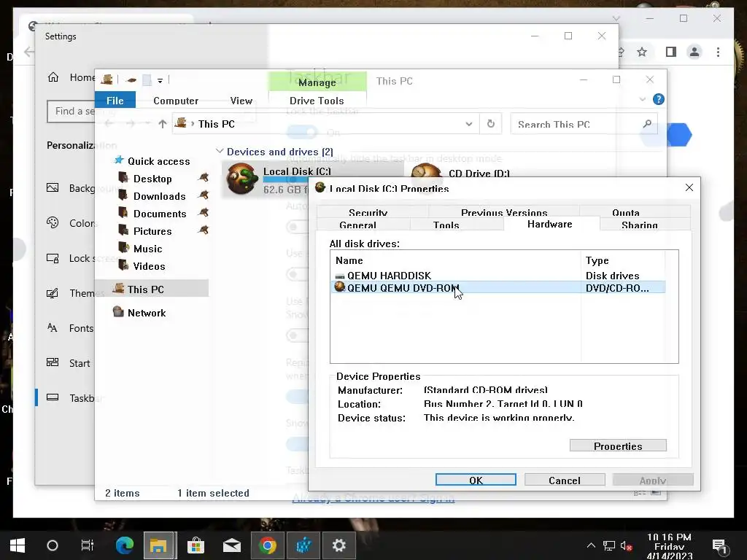Open Downloads folder in navigation pane

[159, 196]
